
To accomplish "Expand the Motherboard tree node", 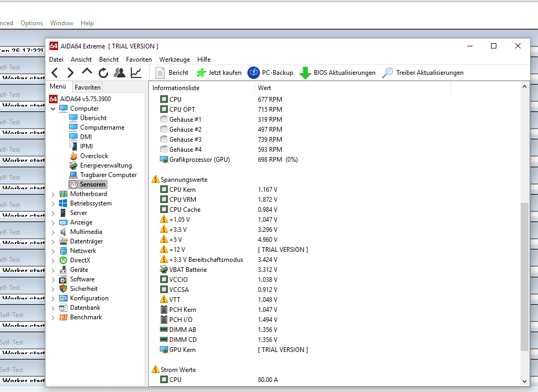I will coord(53,194).
